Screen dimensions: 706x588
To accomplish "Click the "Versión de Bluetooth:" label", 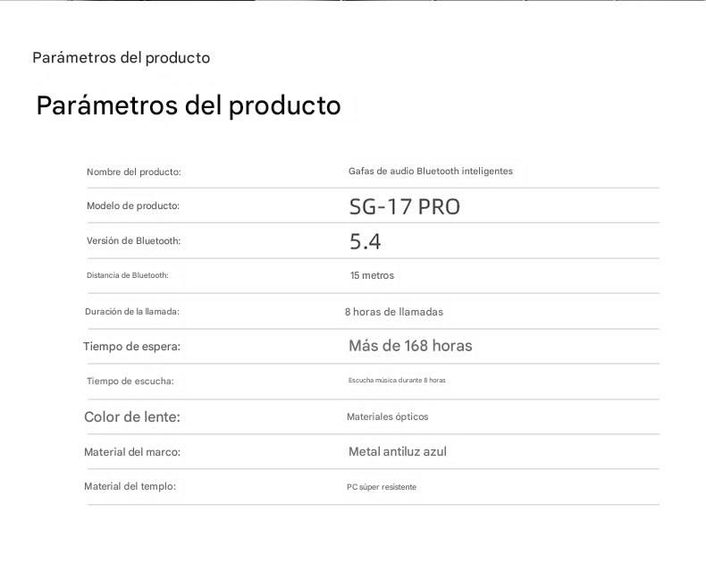I will click(x=133, y=240).
